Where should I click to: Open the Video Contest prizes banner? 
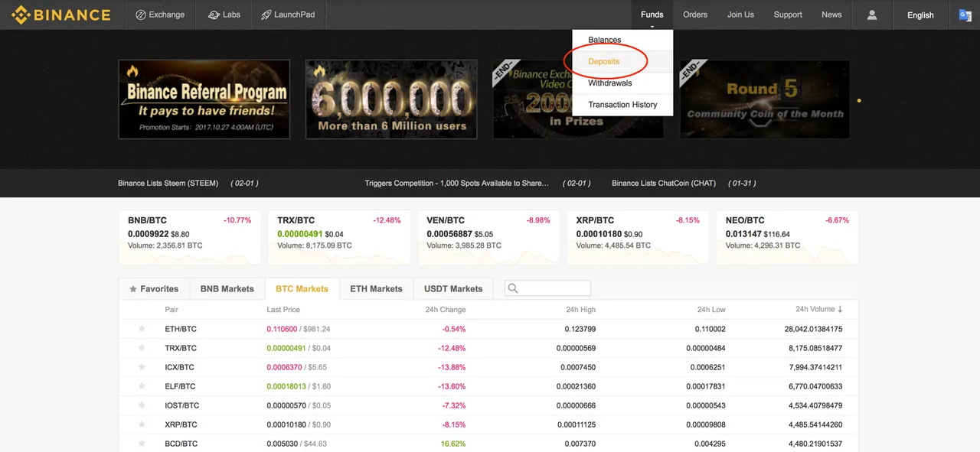click(578, 99)
